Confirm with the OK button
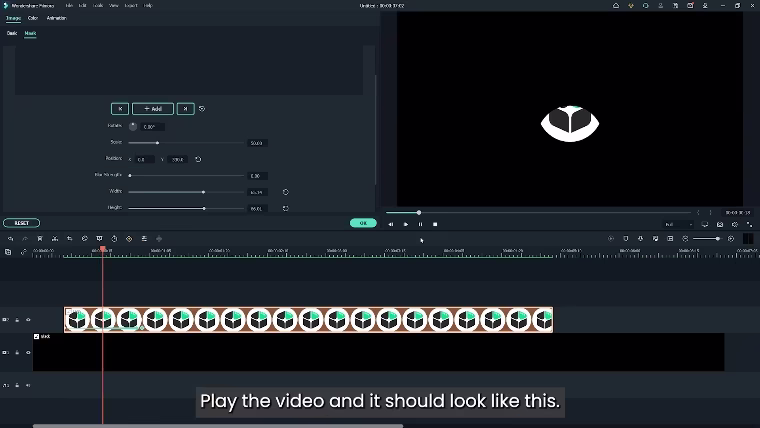 [x=363, y=223]
